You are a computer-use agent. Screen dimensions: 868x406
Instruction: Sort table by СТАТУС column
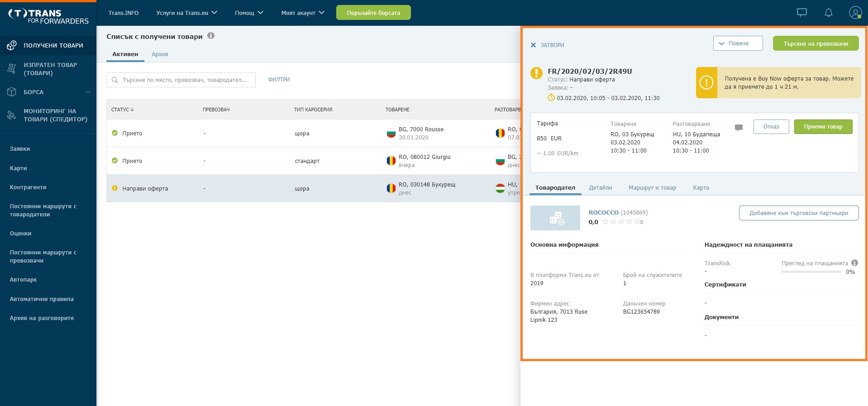pos(123,110)
